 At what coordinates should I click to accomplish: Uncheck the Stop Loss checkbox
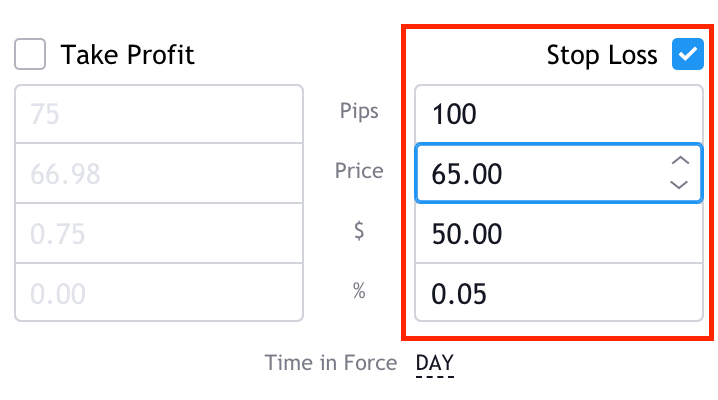click(x=688, y=54)
